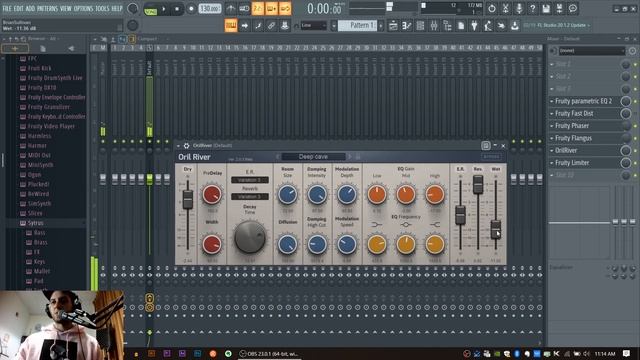Viewport: 640px width, 360px height.
Task: Click the Pattern 1 selector
Action: pos(358,25)
